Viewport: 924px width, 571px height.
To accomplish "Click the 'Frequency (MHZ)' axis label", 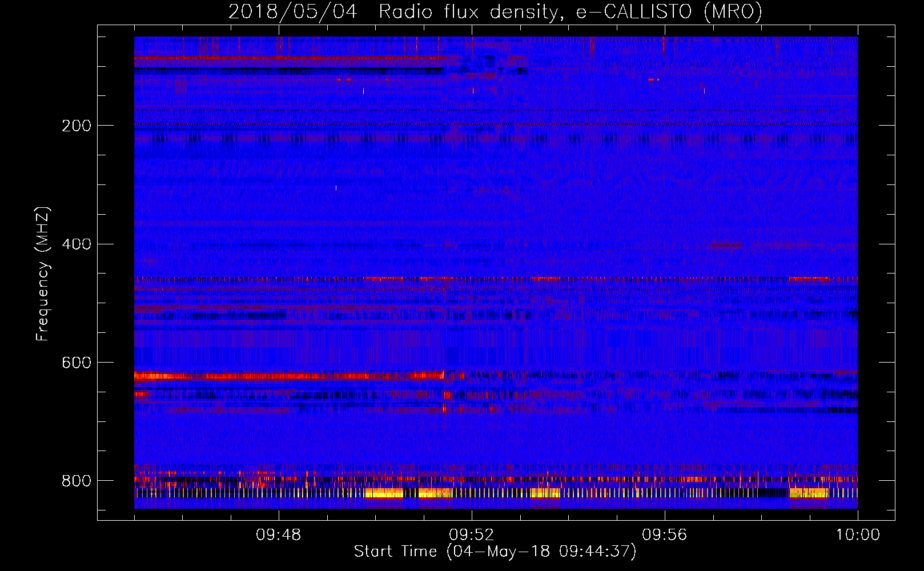I will (43, 274).
